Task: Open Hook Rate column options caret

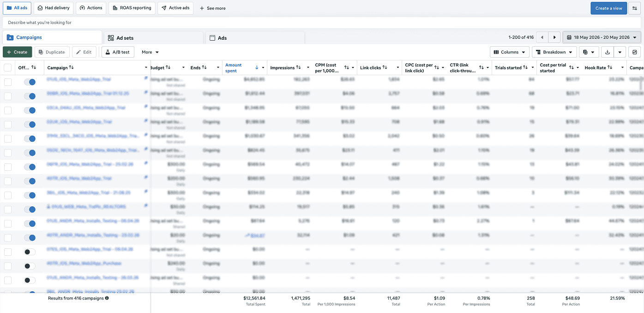Action: [x=623, y=68]
